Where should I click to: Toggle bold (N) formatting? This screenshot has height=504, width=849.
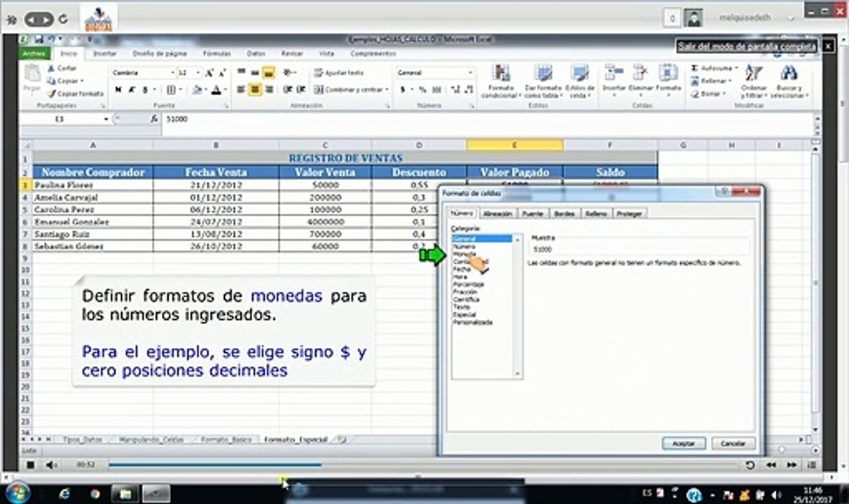tap(118, 90)
